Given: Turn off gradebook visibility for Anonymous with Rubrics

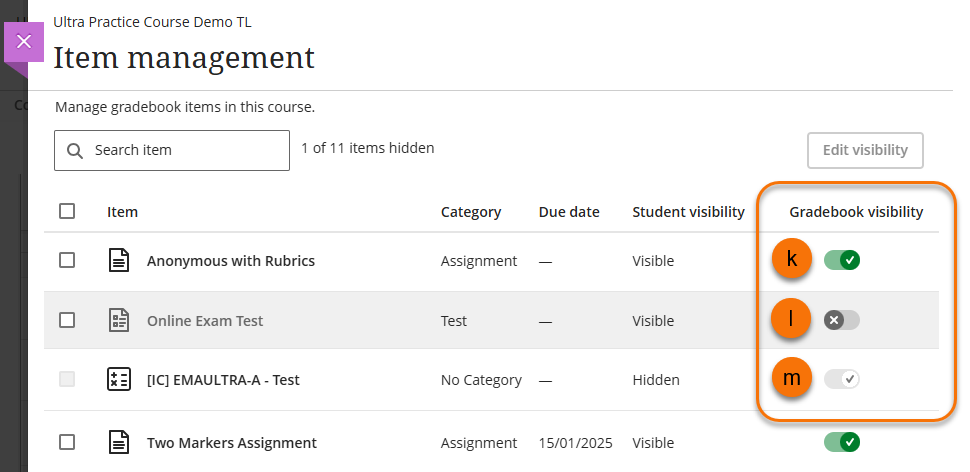Looking at the screenshot, I should coord(842,261).
